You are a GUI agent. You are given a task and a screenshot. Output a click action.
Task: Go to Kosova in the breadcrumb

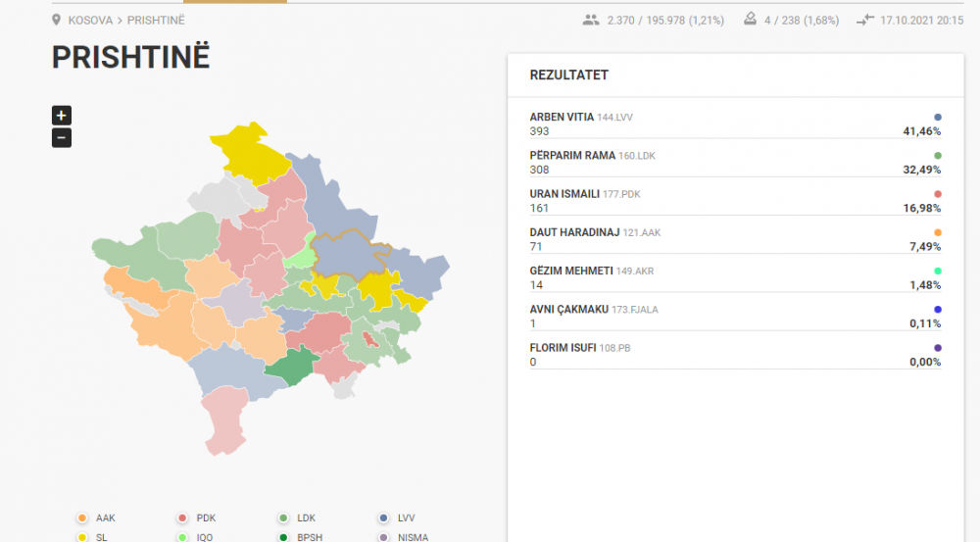coord(90,20)
